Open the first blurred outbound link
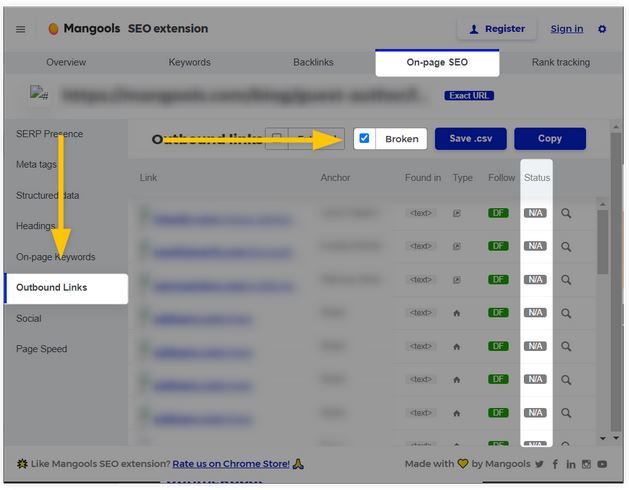The width and height of the screenshot is (629, 490). coord(222,220)
